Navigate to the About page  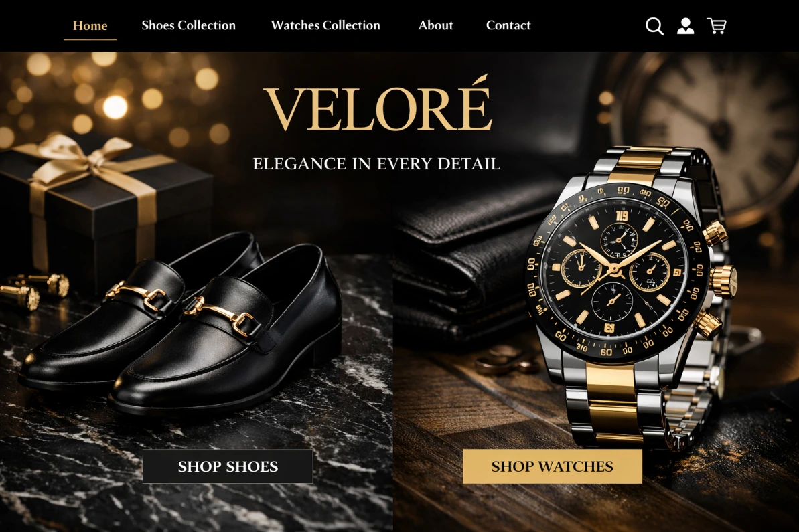point(436,25)
